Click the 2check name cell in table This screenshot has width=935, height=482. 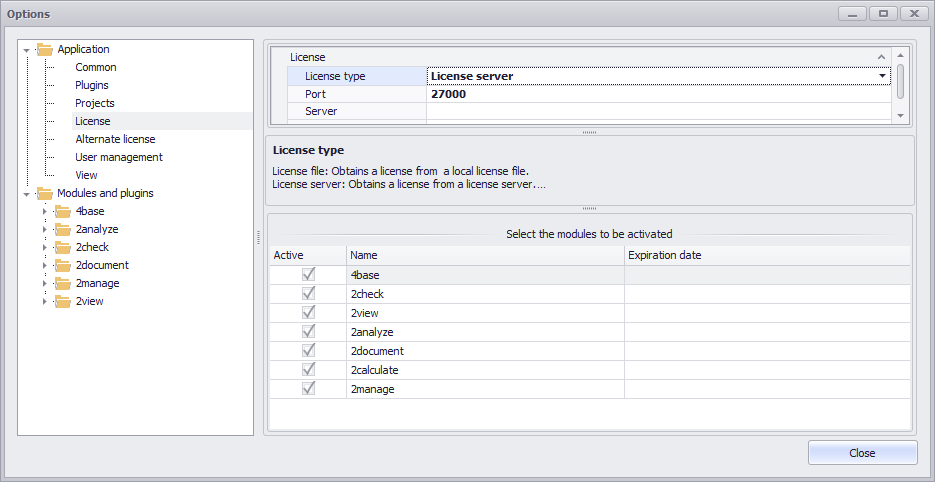[485, 294]
